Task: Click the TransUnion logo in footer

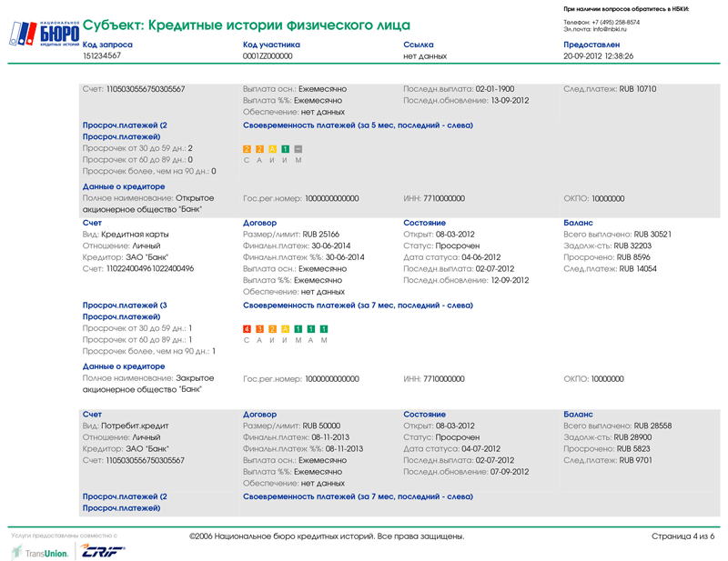Action: [x=40, y=553]
